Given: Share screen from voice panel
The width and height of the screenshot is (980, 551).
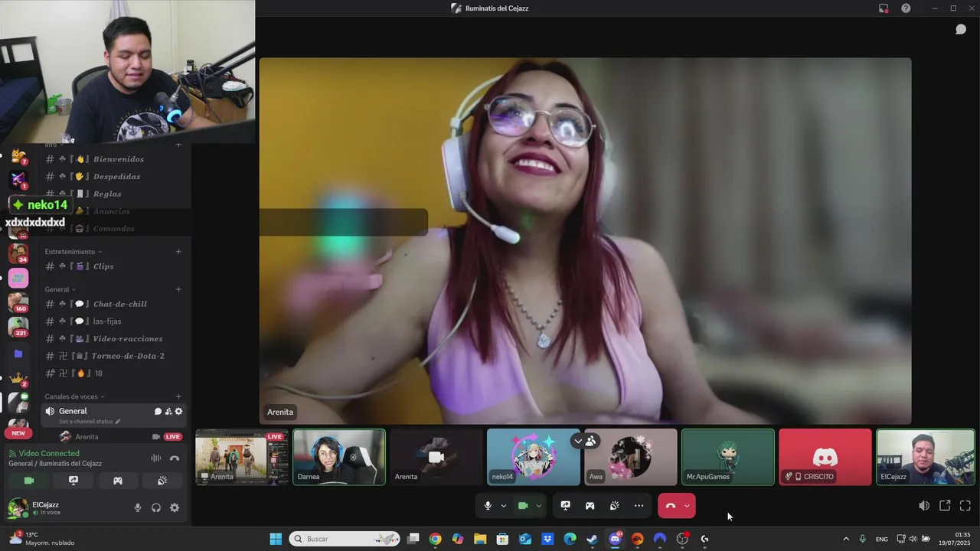Looking at the screenshot, I should pyautogui.click(x=73, y=481).
